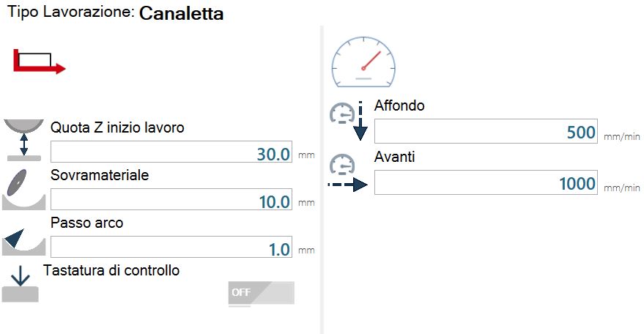Screen dimensions: 644x334
Task: Click the Avanti label text
Action: pyautogui.click(x=394, y=157)
